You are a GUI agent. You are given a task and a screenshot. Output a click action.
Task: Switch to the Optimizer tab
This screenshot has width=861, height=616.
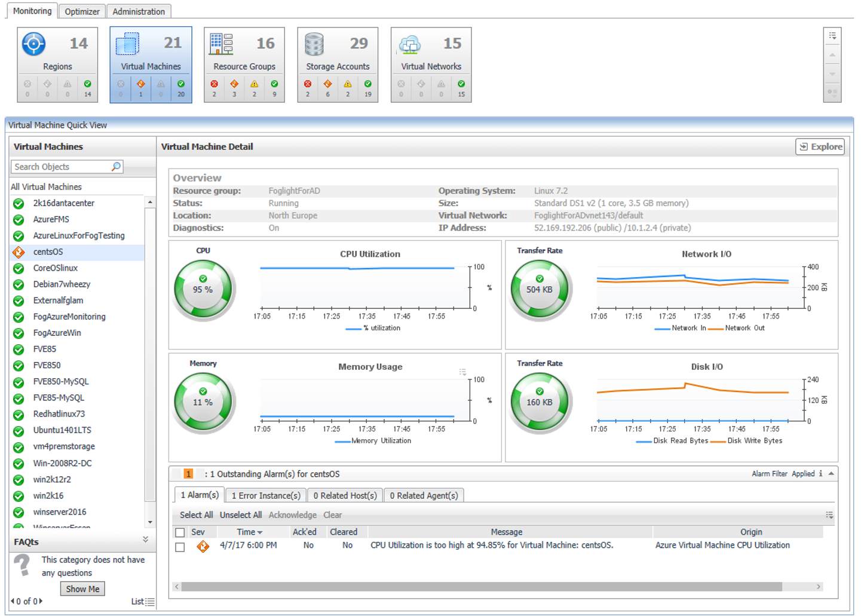(x=82, y=11)
